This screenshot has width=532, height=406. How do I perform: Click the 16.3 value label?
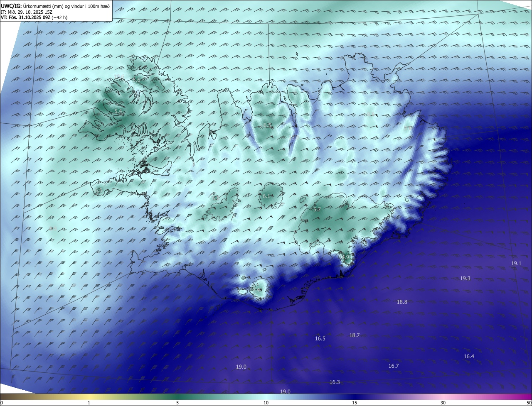coord(335,382)
